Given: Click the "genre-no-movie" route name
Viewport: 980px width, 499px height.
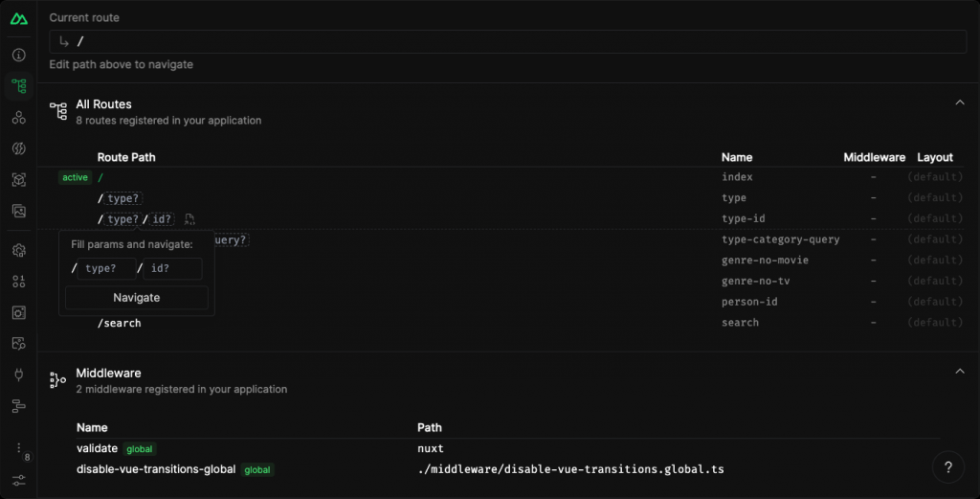Looking at the screenshot, I should pos(765,261).
